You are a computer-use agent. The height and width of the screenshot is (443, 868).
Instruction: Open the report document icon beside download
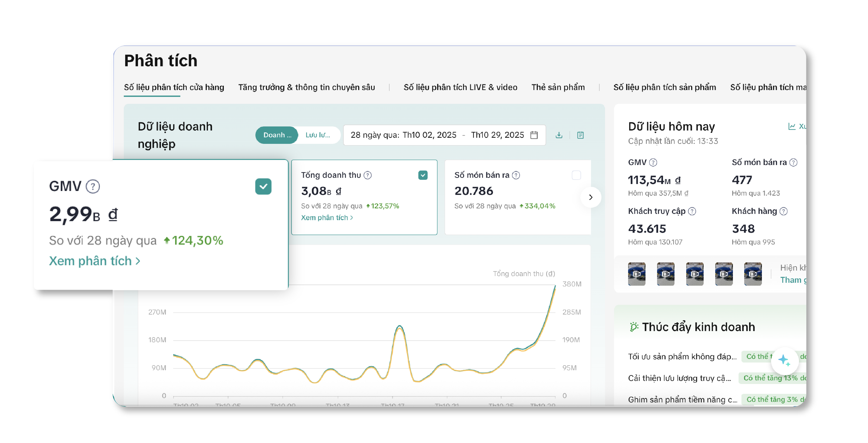coord(580,135)
